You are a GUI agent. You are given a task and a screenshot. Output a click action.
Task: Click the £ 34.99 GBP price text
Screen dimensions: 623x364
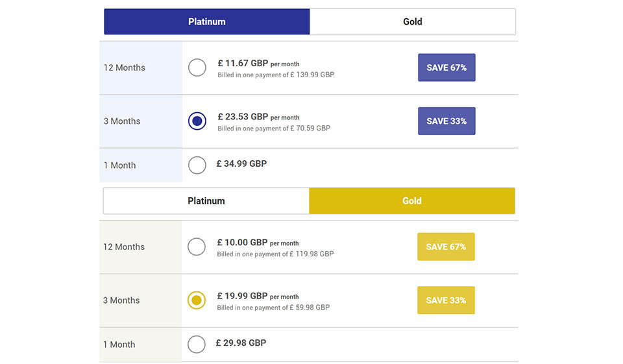241,164
